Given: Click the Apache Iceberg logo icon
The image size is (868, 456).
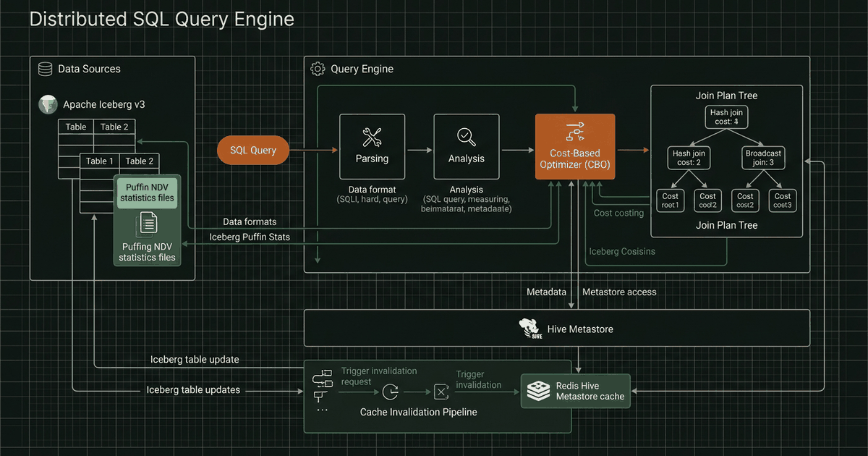Looking at the screenshot, I should (48, 104).
